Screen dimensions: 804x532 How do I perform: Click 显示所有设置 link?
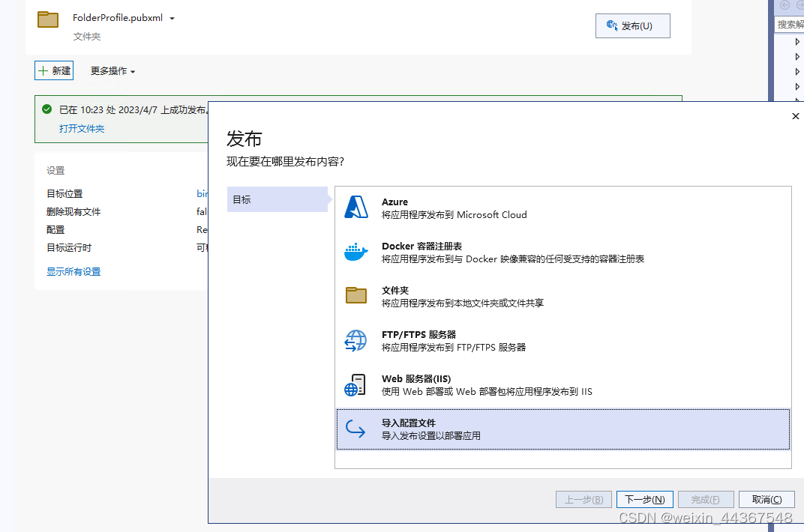73,272
